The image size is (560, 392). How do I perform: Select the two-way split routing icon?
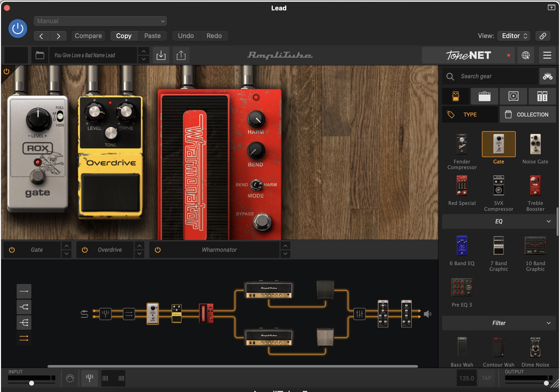pyautogui.click(x=24, y=307)
